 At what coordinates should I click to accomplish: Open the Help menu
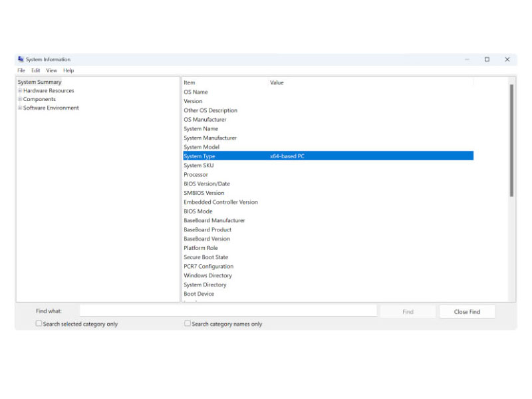[x=68, y=70]
